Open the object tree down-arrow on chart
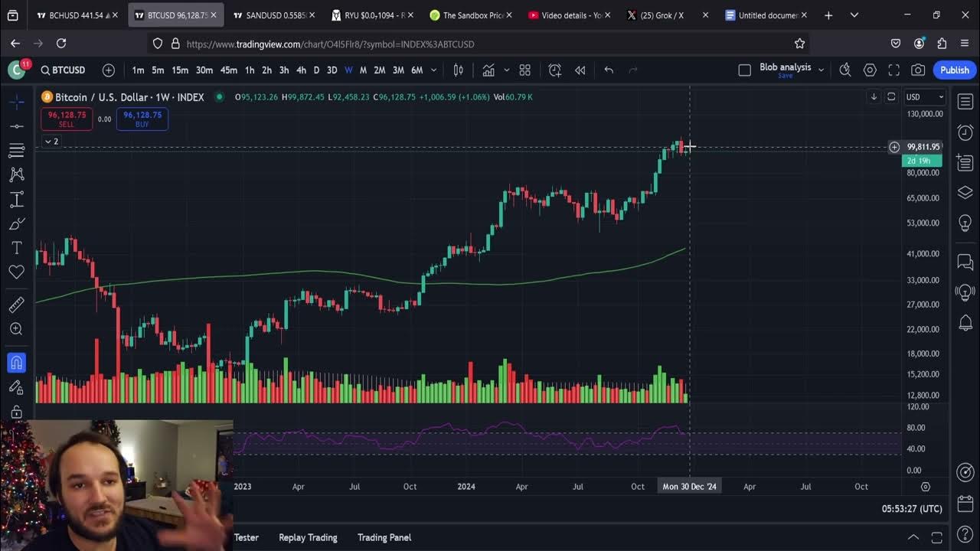The width and height of the screenshot is (980, 551). pyautogui.click(x=874, y=97)
